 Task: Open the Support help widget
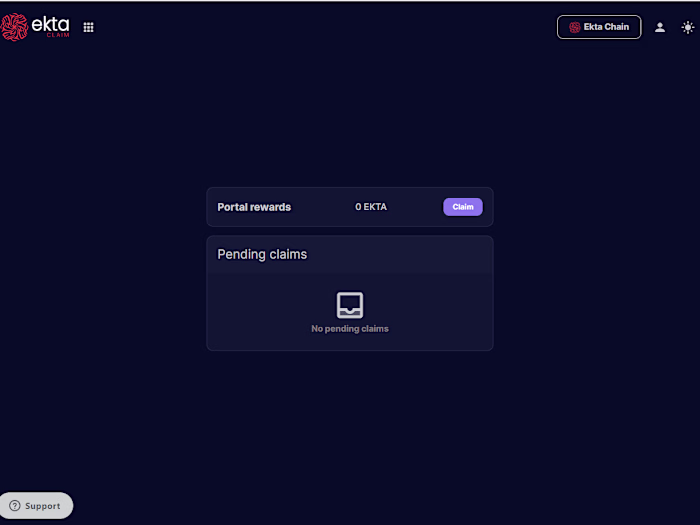click(36, 505)
